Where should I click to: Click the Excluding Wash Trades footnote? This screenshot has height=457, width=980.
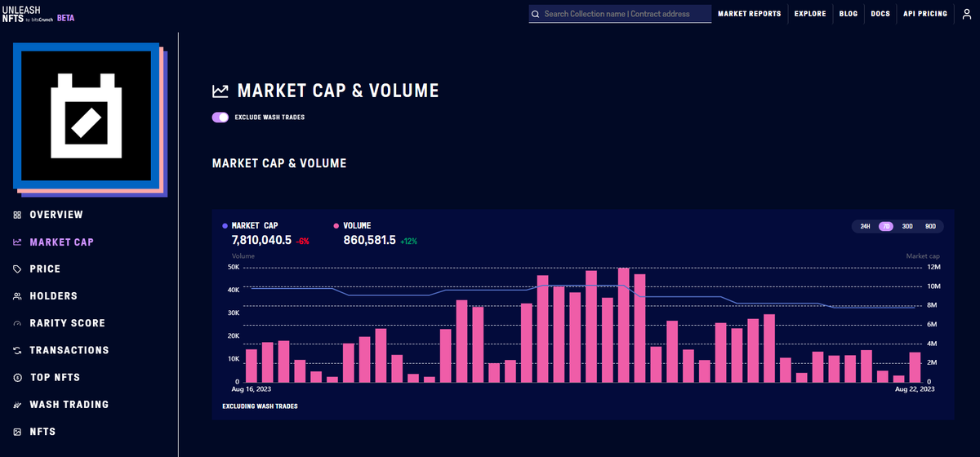260,406
